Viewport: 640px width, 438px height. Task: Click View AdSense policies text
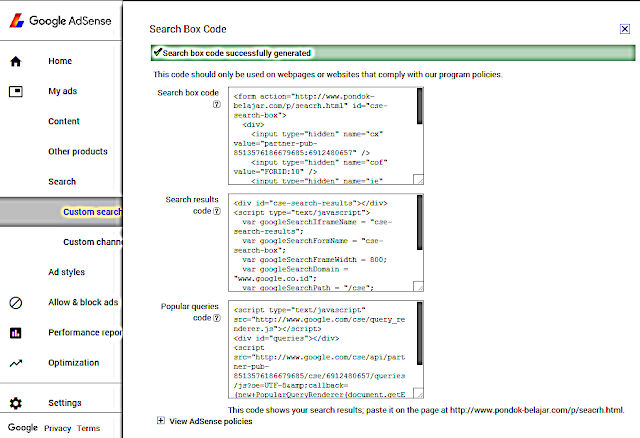(x=211, y=421)
